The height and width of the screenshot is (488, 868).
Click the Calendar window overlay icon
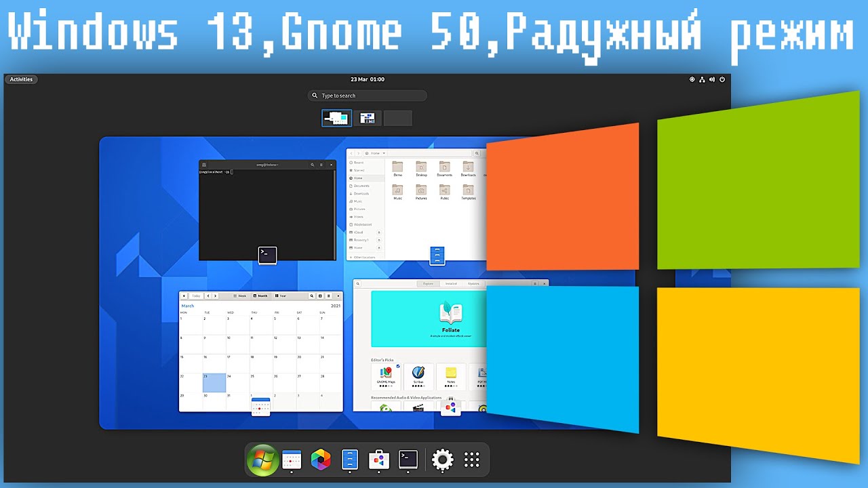[260, 407]
